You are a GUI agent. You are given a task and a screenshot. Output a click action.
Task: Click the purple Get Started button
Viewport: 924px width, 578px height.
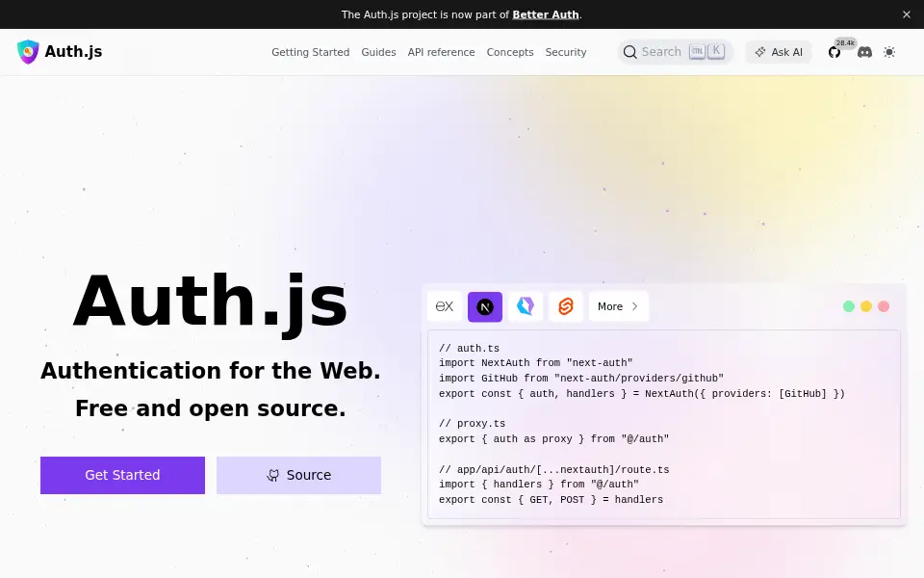[122, 475]
